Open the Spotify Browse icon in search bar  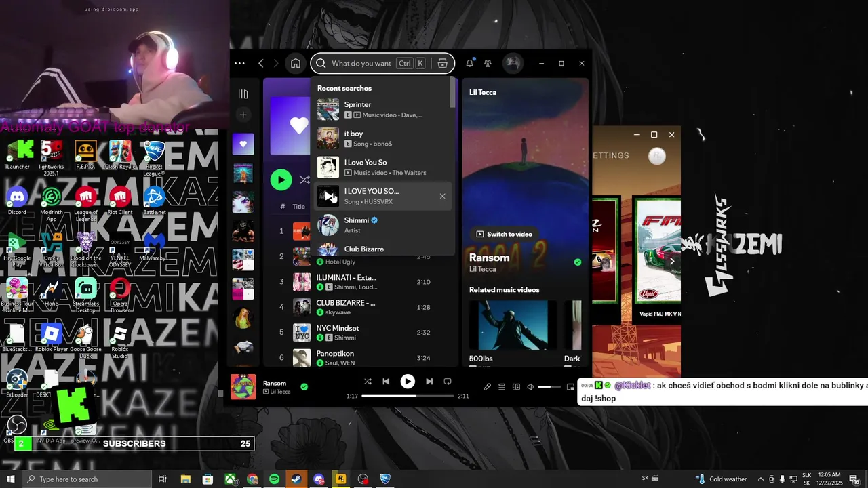[x=442, y=63]
